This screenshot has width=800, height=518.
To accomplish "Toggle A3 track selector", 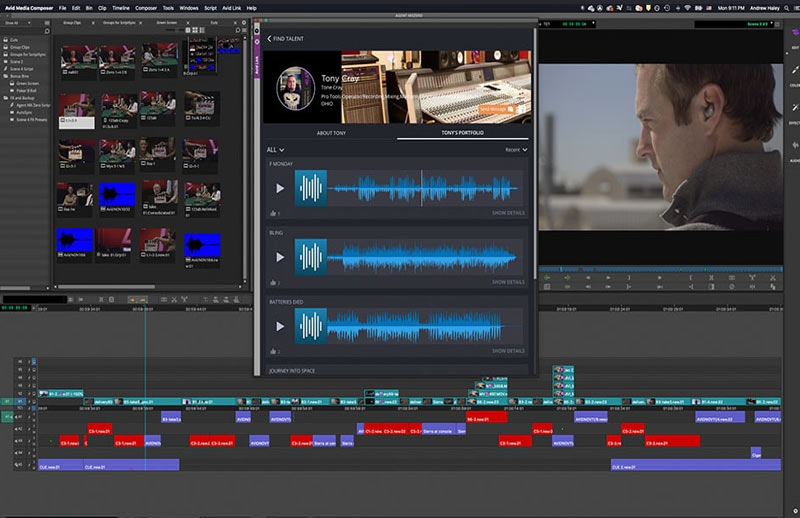I will [x=19, y=440].
